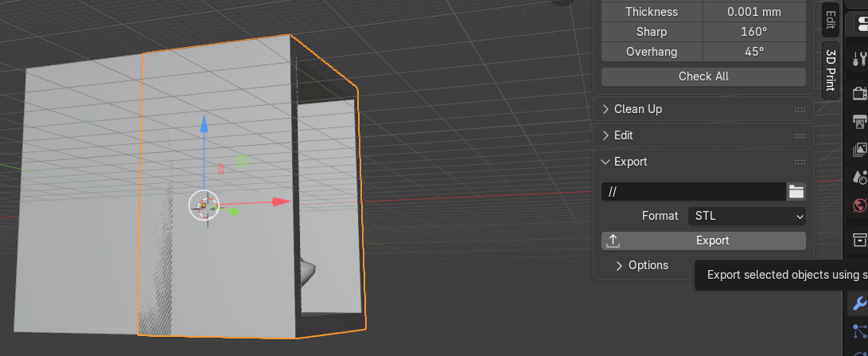Switch to the Edit sidebar tab
868x356 pixels.
[x=831, y=20]
